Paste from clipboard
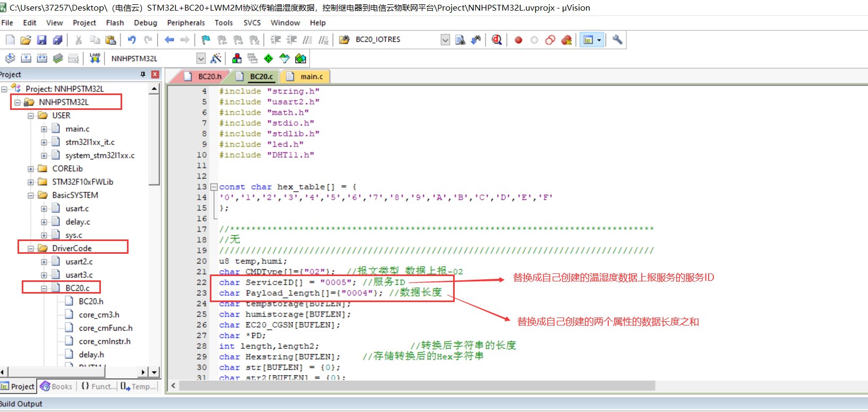Image resolution: width=868 pixels, height=412 pixels. [x=110, y=40]
